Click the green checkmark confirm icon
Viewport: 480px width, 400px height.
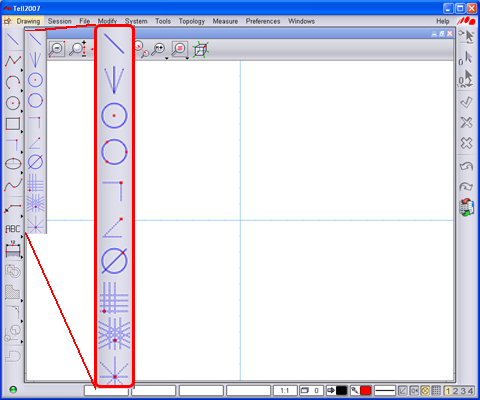click(x=466, y=102)
